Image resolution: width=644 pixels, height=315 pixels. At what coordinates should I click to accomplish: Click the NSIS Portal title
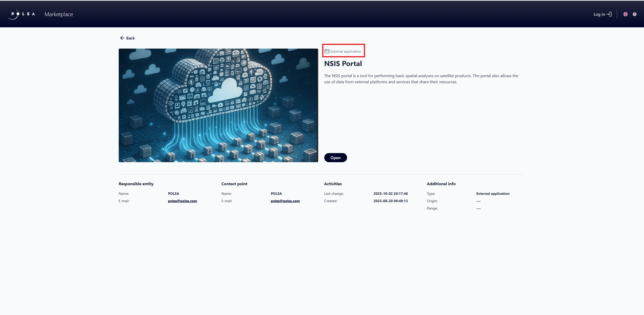coord(343,64)
